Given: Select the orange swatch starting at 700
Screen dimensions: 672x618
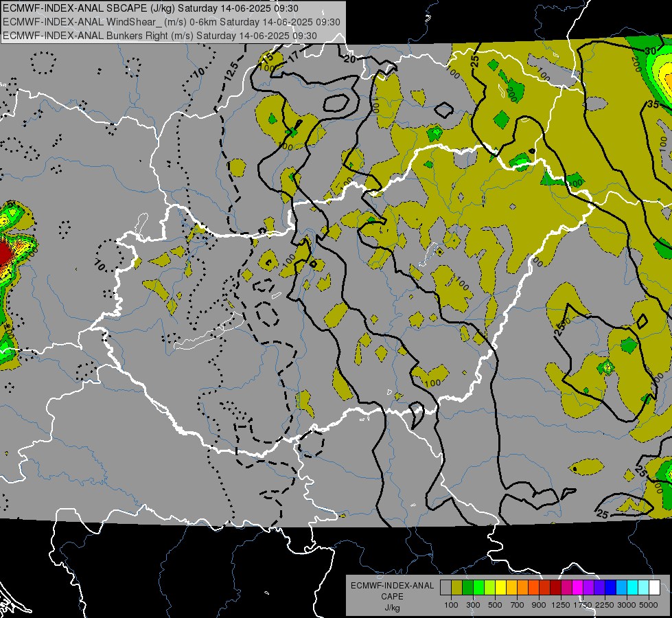Looking at the screenshot, I should tap(522, 588).
